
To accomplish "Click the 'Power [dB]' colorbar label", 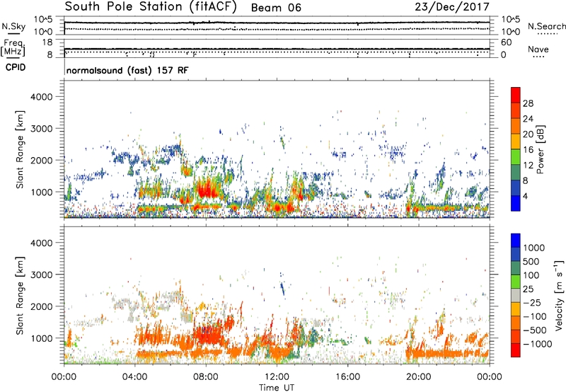I will point(541,149).
